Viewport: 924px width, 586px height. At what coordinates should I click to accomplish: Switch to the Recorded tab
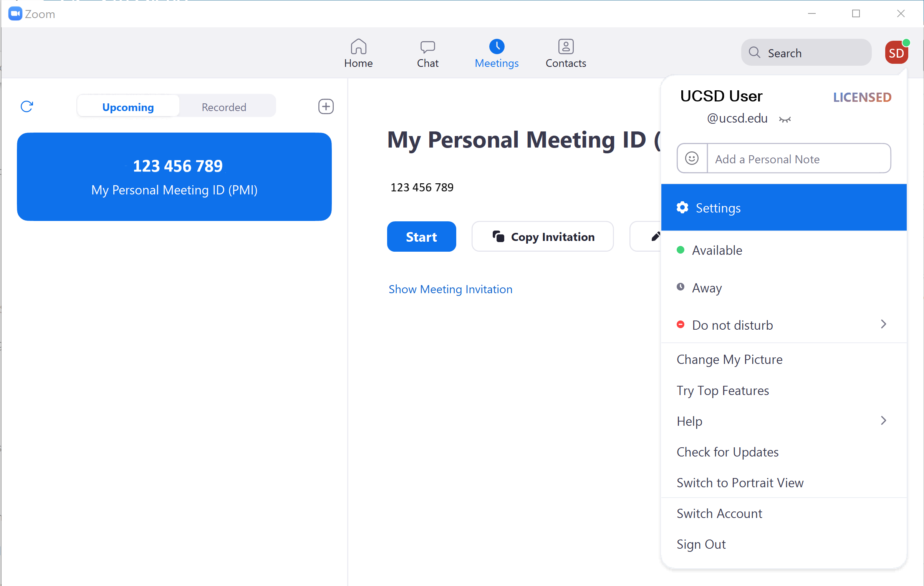tap(224, 107)
